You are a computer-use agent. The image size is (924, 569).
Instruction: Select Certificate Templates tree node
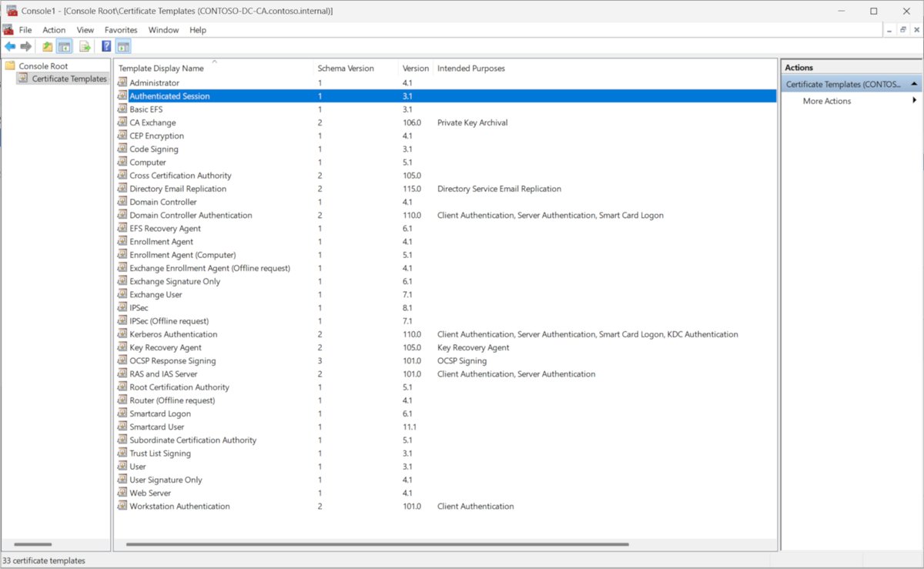point(69,79)
